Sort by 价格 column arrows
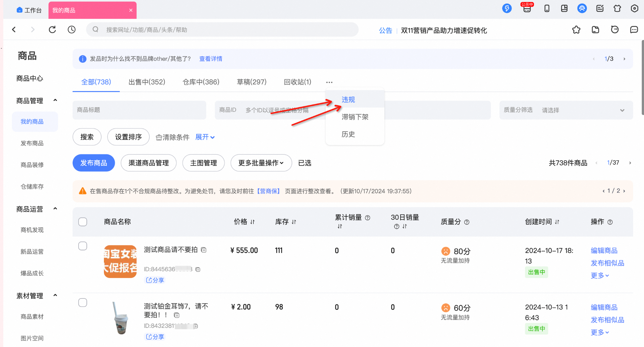This screenshot has width=644, height=347. 252,222
